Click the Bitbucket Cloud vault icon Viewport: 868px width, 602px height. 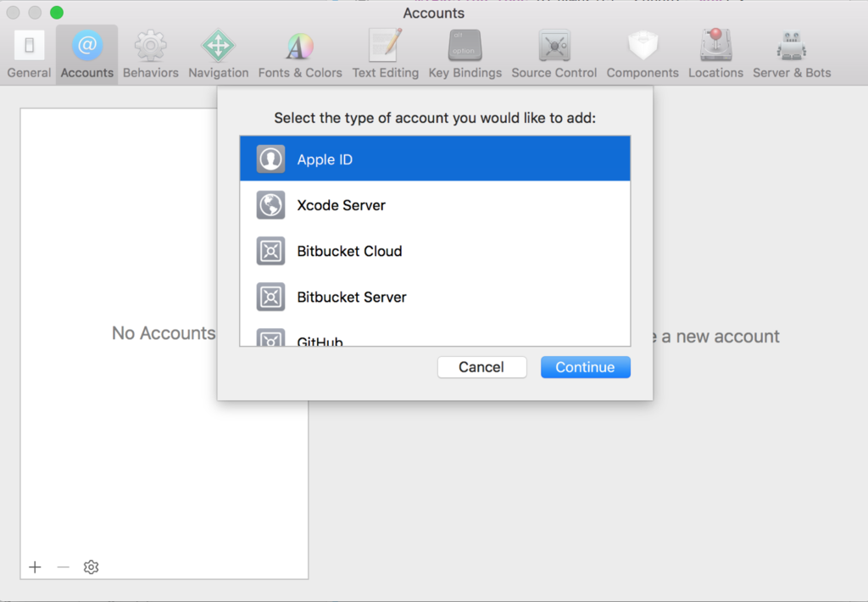click(270, 251)
